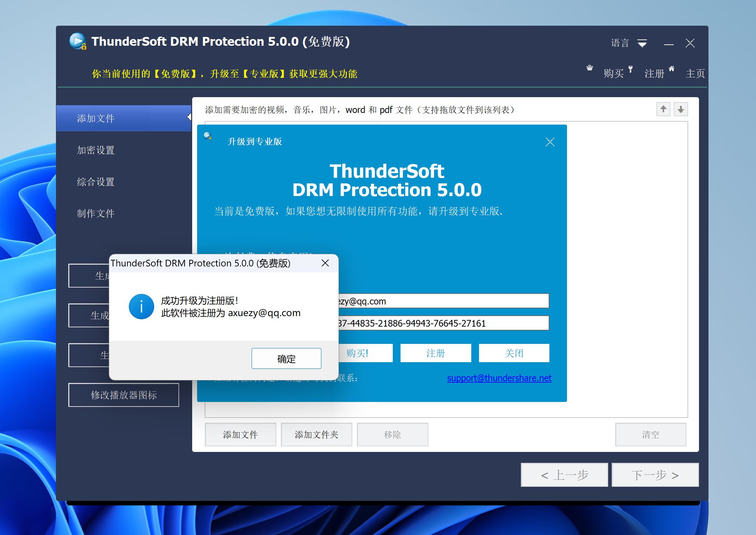Select the 添加文件 sidebar tab
The height and width of the screenshot is (535, 756).
pos(96,119)
